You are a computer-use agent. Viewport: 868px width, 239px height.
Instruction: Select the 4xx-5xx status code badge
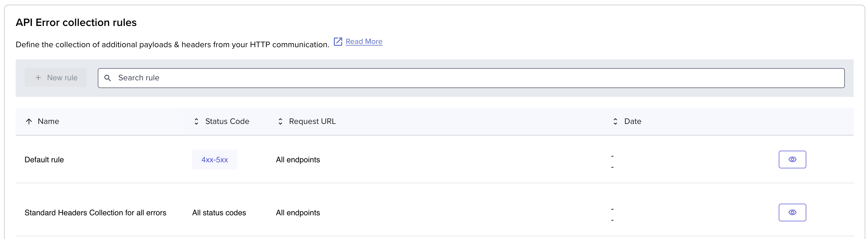point(215,160)
